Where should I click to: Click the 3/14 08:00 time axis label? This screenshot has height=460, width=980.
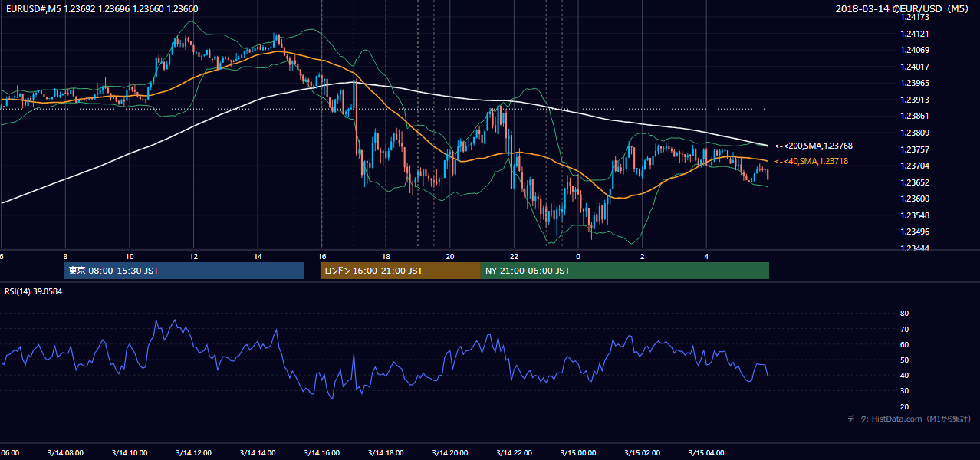pos(65,452)
